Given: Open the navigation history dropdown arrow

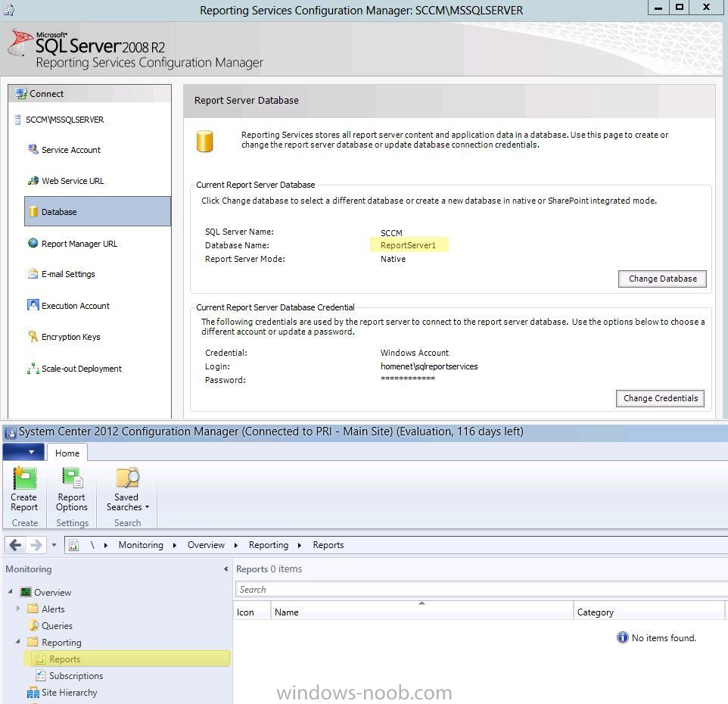Looking at the screenshot, I should click(54, 545).
